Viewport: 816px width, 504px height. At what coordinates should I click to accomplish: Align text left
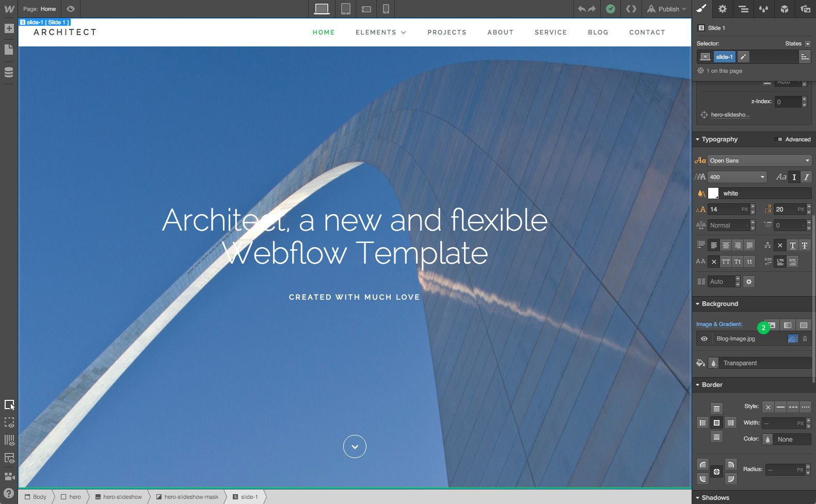714,246
